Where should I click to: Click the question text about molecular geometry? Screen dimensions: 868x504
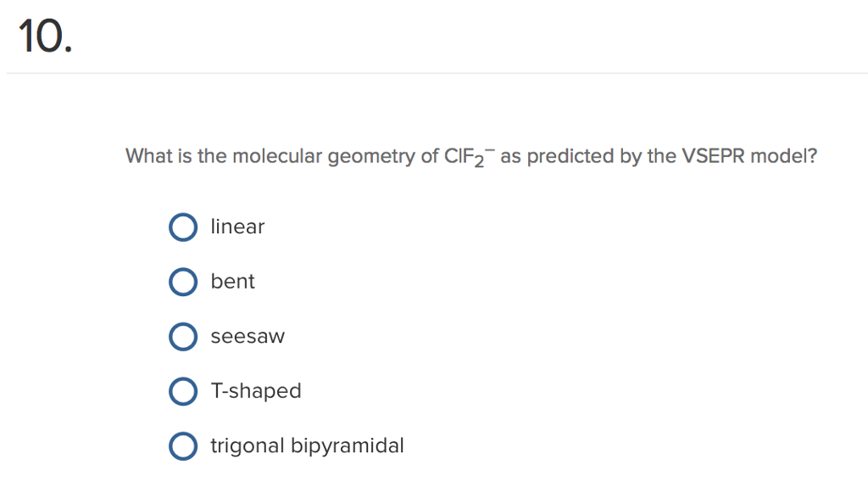tap(471, 155)
